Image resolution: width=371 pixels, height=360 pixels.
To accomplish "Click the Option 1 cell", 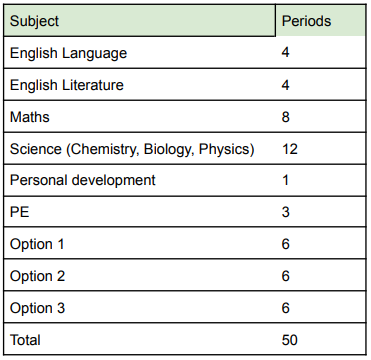I will [140, 244].
